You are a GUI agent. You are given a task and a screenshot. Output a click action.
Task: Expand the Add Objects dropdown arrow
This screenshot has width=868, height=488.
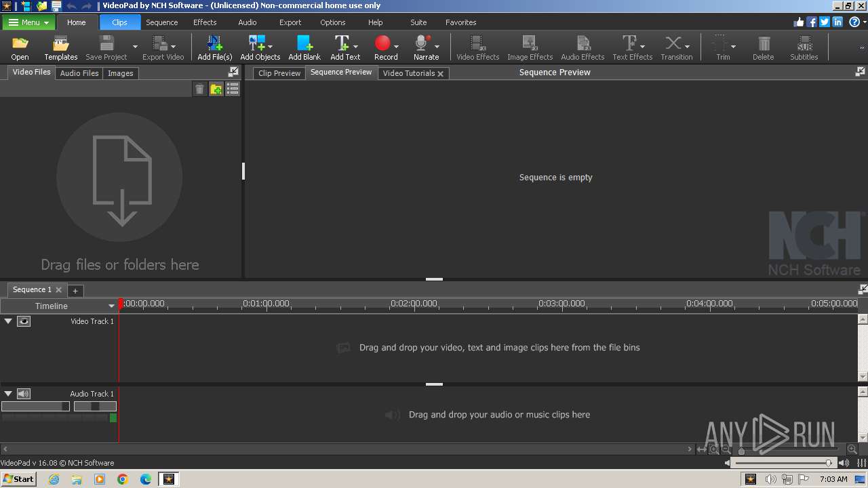[x=271, y=47]
